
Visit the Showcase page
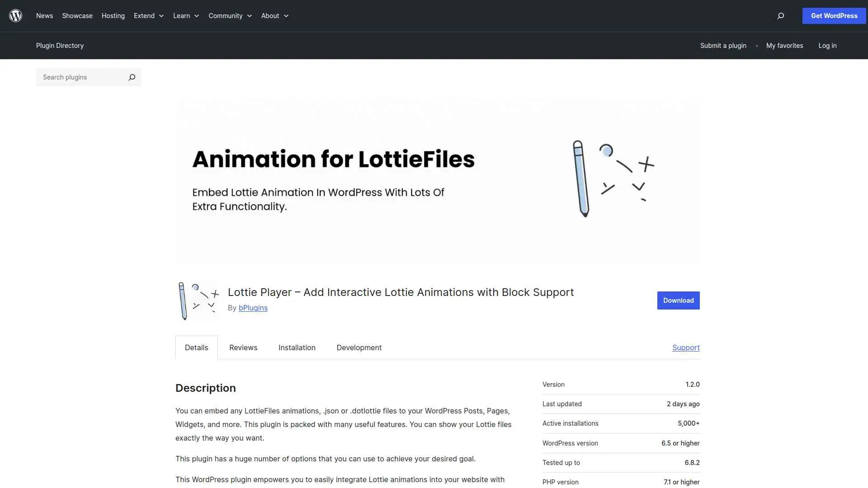(77, 16)
